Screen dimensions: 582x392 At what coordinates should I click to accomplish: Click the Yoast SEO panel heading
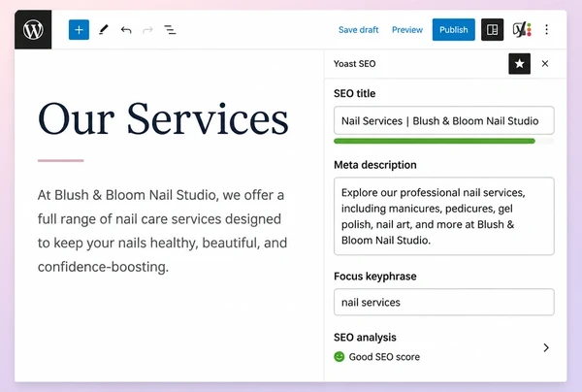coord(354,64)
